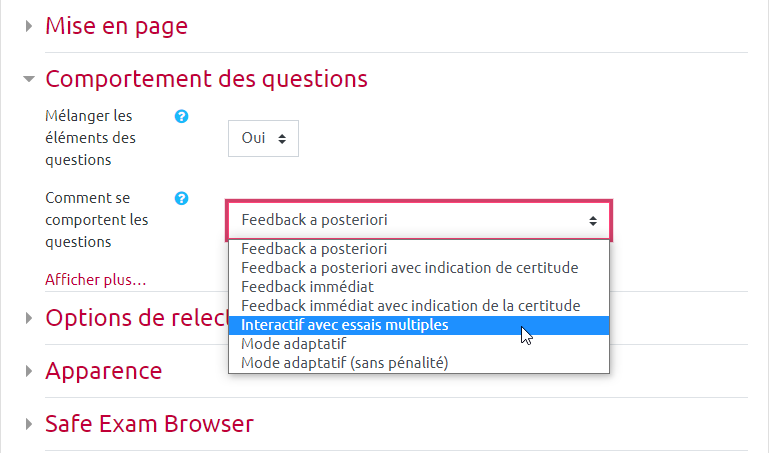
Task: Expand the Options de relecture section
Action: 29,318
